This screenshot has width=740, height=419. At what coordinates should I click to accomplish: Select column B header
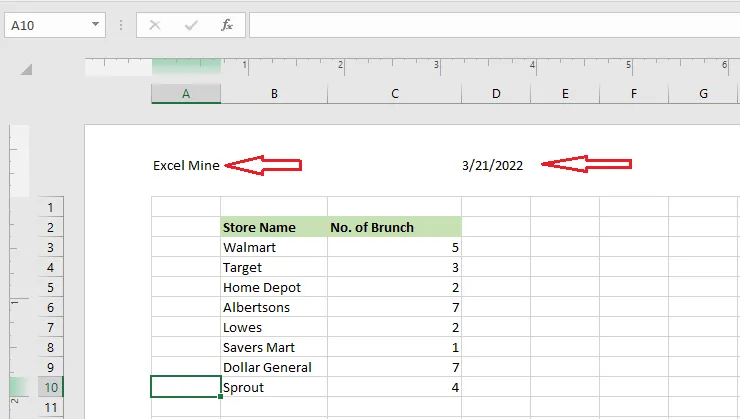pyautogui.click(x=274, y=94)
